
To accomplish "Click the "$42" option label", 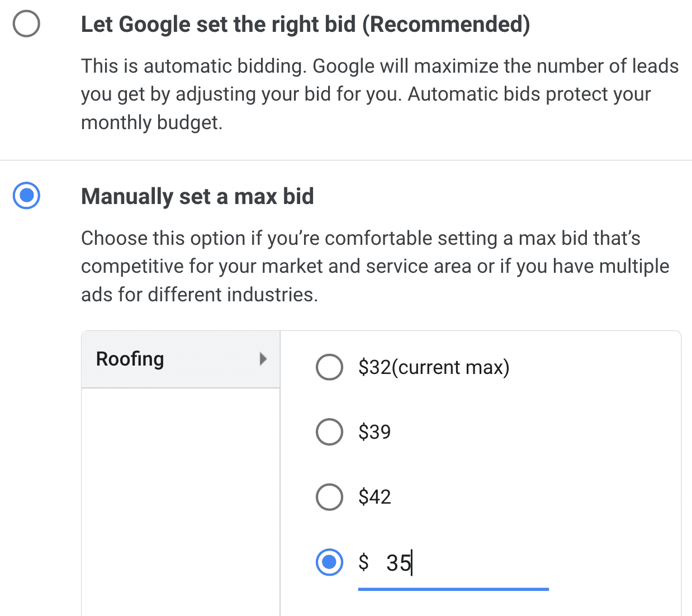I will click(x=375, y=497).
